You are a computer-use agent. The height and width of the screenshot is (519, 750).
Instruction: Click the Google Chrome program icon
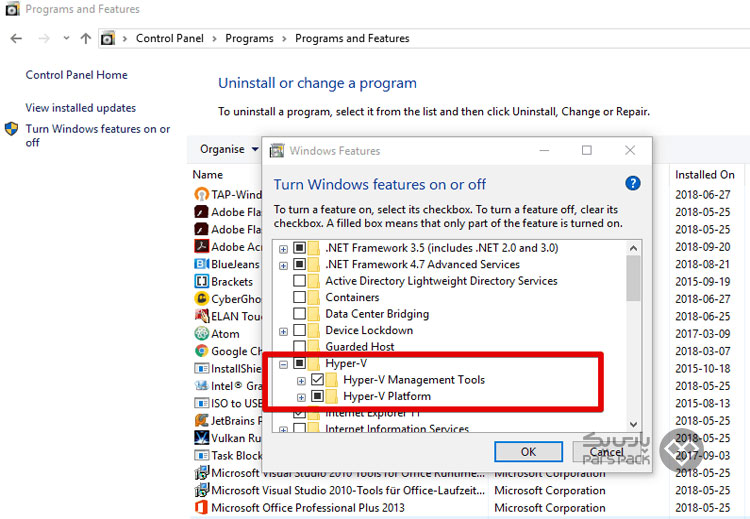tap(201, 351)
